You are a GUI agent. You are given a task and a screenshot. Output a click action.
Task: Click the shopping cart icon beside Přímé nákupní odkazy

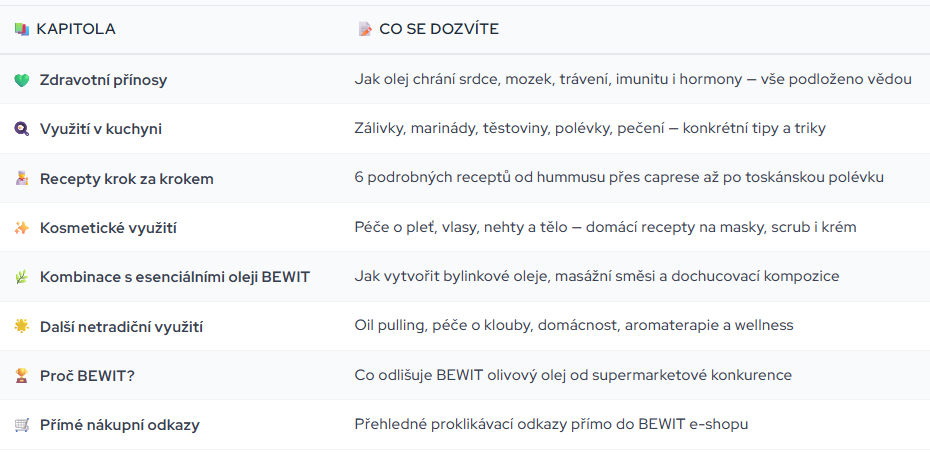[x=22, y=425]
